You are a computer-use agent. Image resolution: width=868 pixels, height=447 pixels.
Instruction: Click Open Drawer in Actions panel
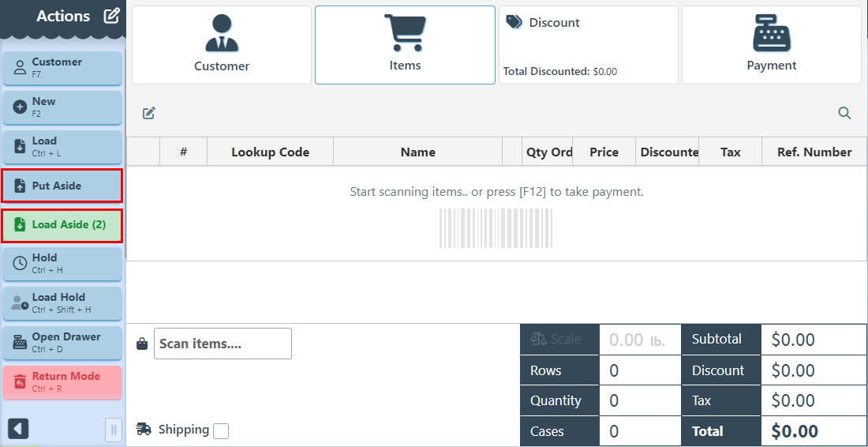(62, 342)
